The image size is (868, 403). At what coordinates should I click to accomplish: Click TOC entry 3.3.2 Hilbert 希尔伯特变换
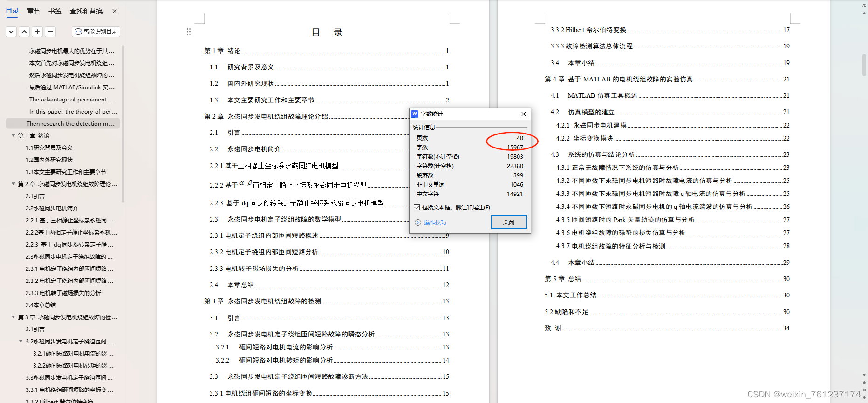tap(670, 30)
